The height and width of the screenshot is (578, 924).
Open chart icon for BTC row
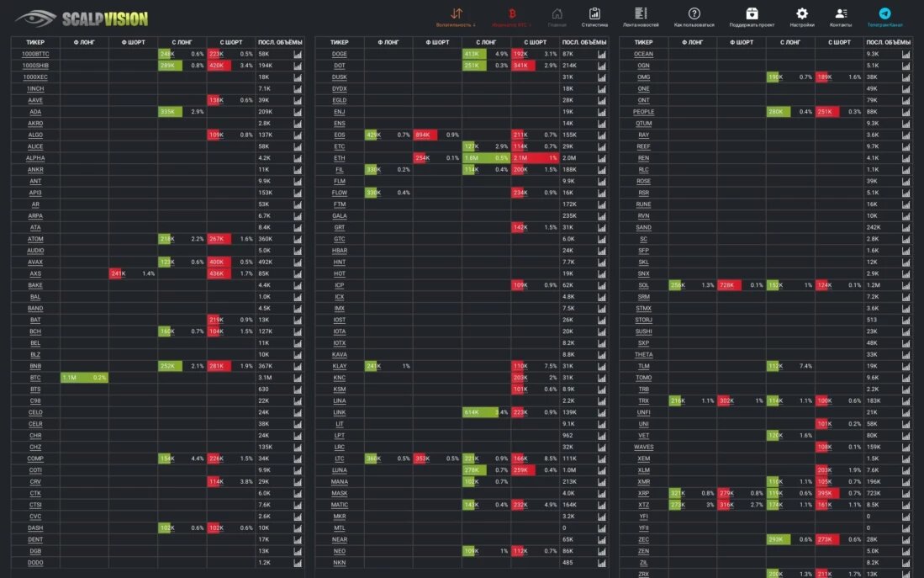[x=298, y=378]
